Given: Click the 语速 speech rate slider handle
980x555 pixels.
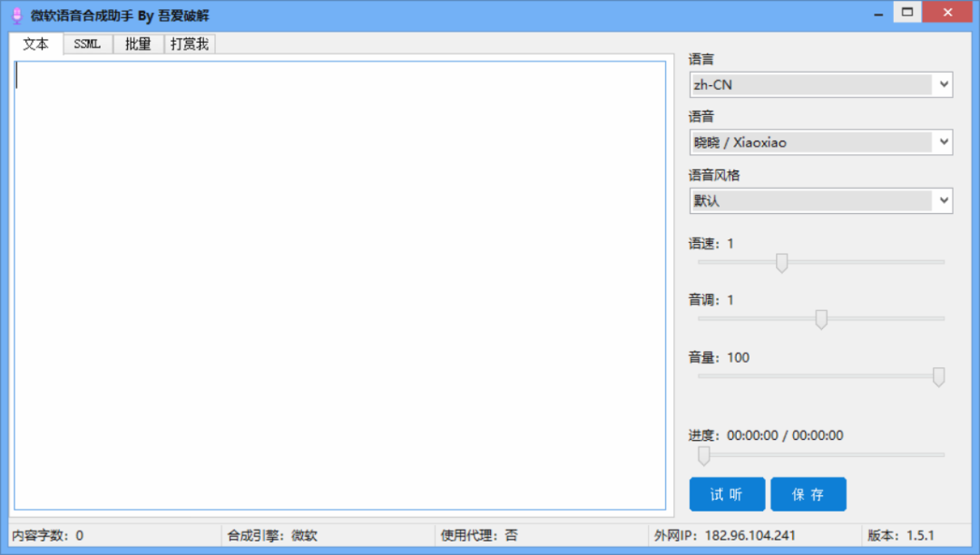Looking at the screenshot, I should coord(782,263).
